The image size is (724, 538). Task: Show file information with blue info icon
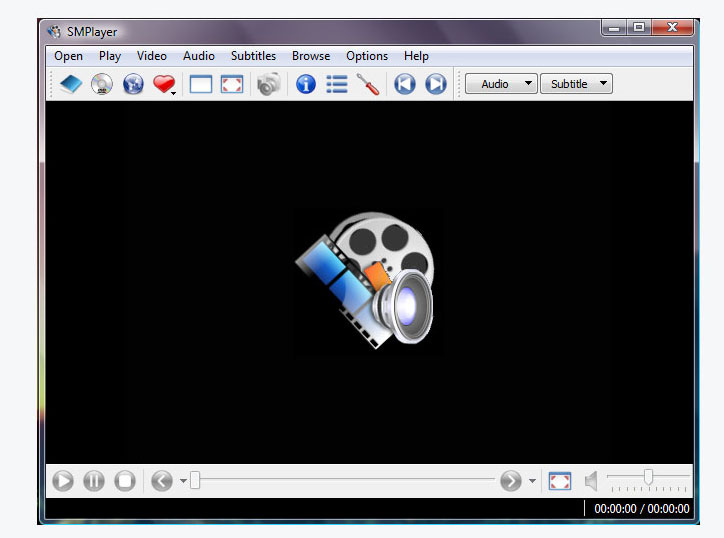(x=306, y=84)
